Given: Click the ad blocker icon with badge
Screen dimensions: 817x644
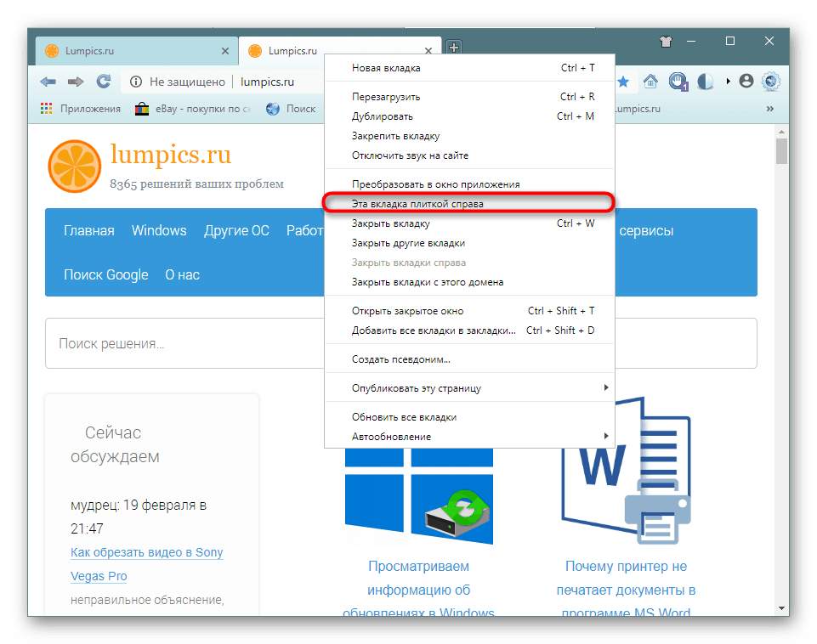Looking at the screenshot, I should tap(678, 82).
